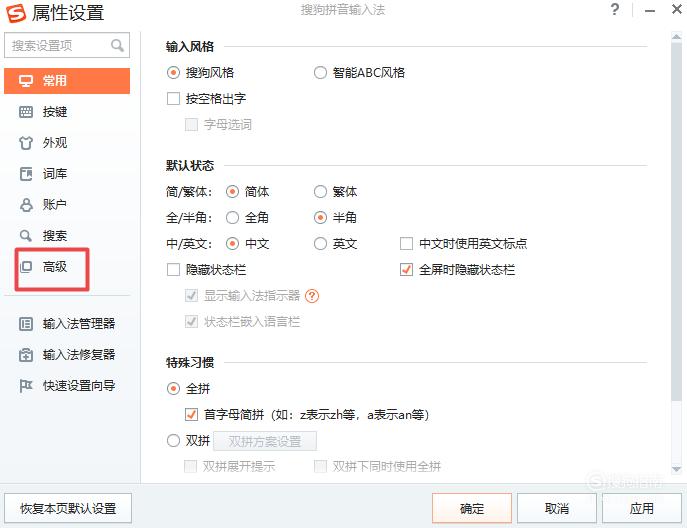Viewport: 687px width, 528px height.
Task: Click the list icon beside 输入法管理器
Action: tap(26, 324)
